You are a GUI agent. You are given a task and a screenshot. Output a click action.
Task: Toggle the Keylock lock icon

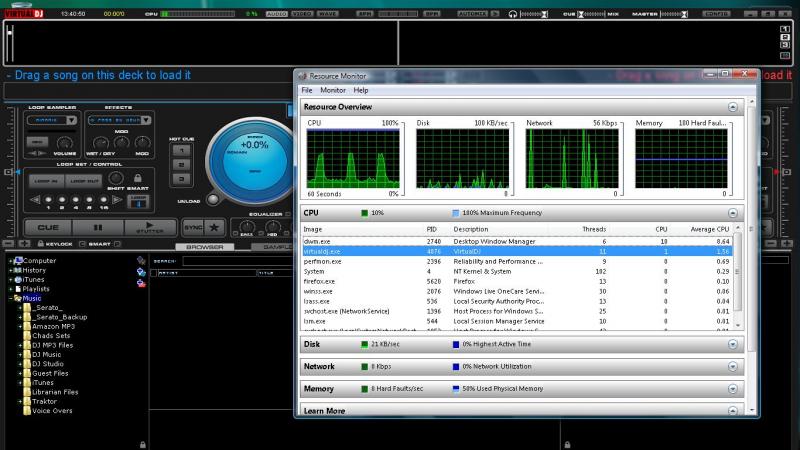pyautogui.click(x=41, y=244)
